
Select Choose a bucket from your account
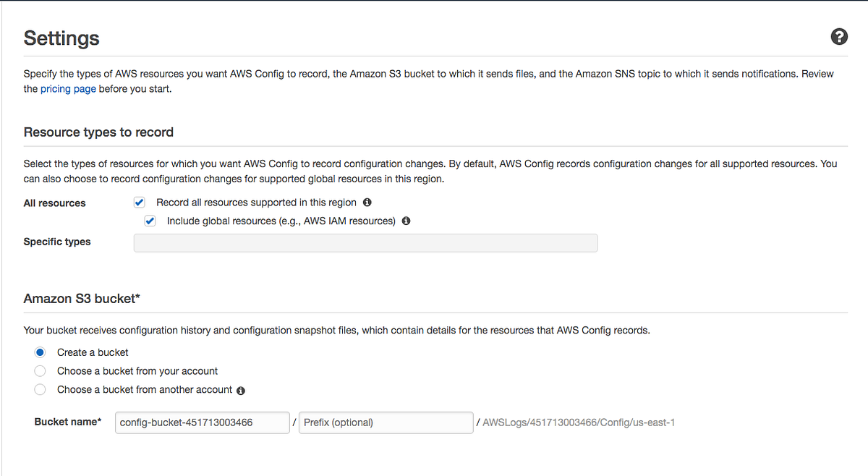(40, 370)
